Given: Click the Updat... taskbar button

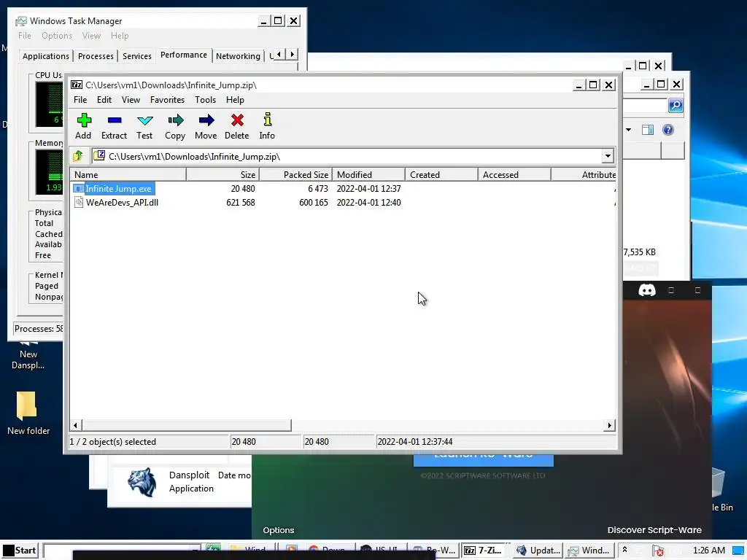Looking at the screenshot, I should [538, 551].
